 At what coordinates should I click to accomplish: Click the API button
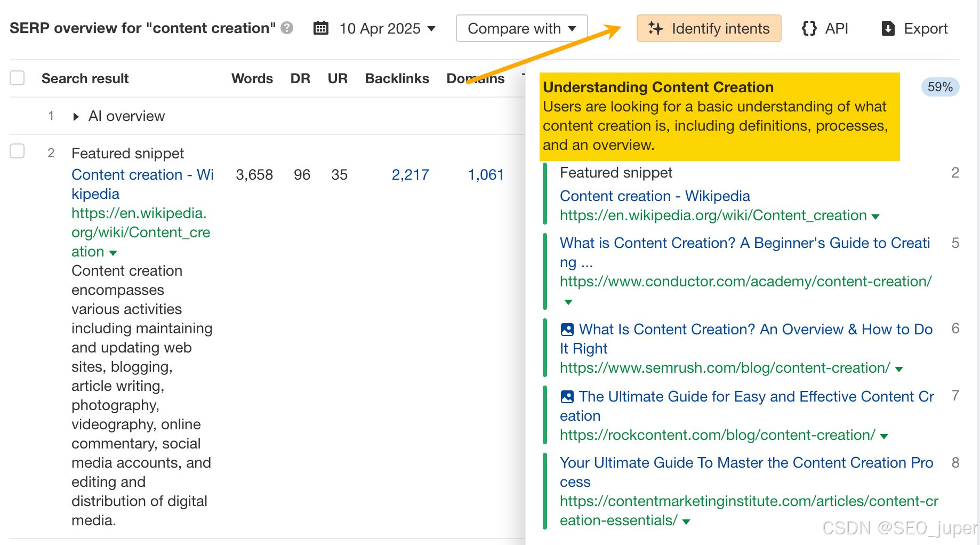point(825,28)
